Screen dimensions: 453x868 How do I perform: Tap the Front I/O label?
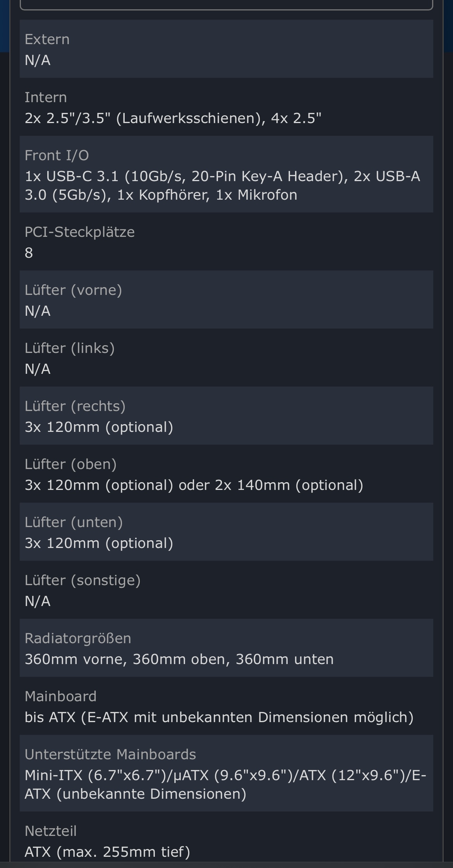[x=57, y=156]
